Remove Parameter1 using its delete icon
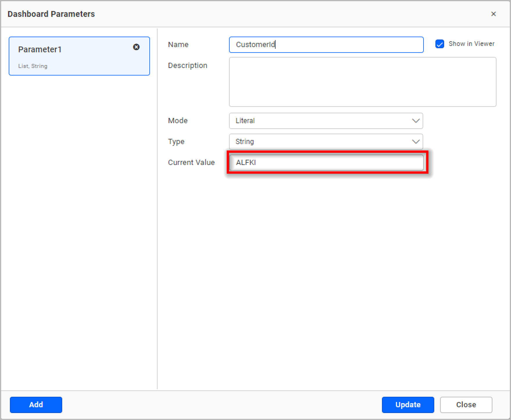The height and width of the screenshot is (420, 511). coord(137,47)
